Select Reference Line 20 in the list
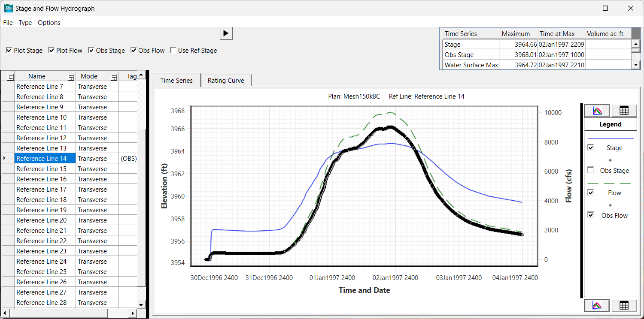 (42, 220)
